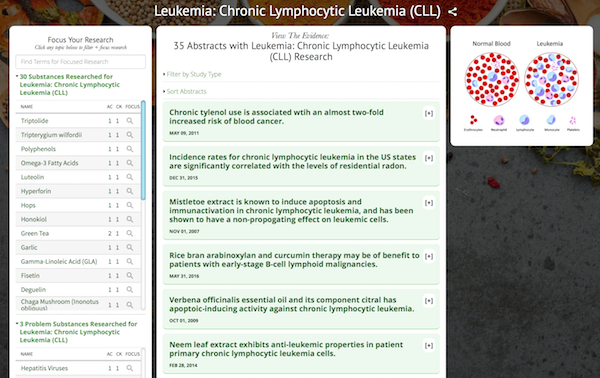Image resolution: width=600 pixels, height=378 pixels.
Task: Click the Rice bran arabinoxylan and curcumin title
Action: point(294,260)
